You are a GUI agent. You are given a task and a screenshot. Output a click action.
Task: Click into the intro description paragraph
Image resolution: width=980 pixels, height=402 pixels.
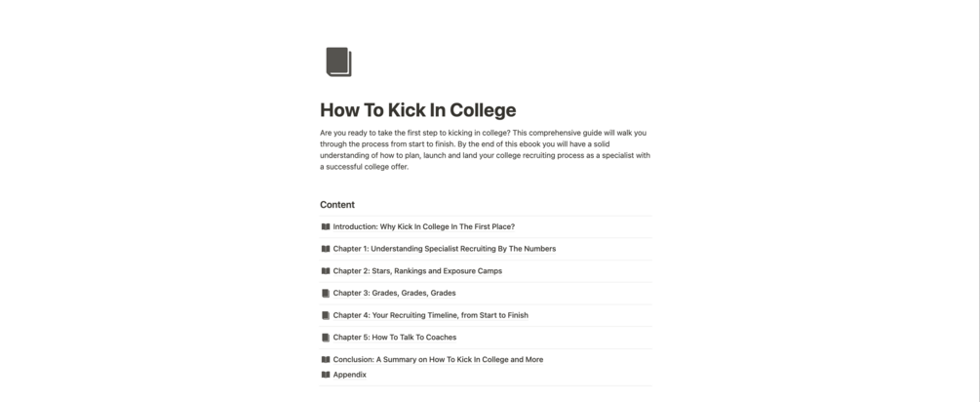tap(485, 149)
